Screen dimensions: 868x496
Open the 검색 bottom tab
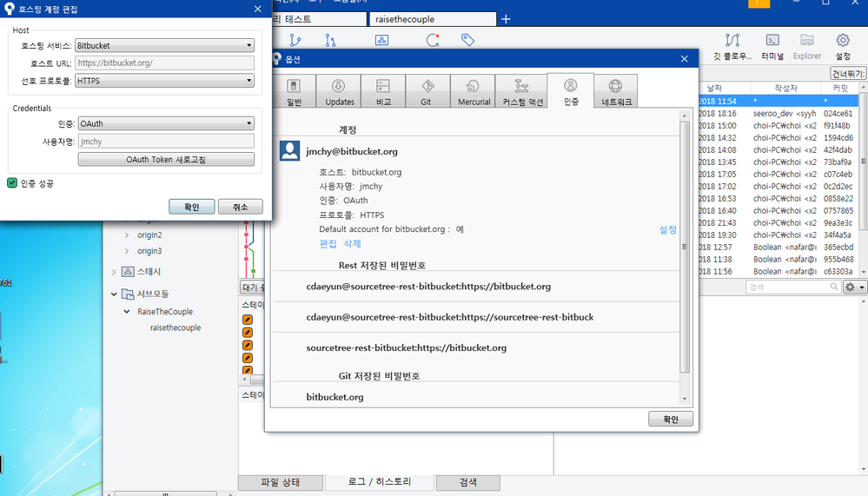pos(468,482)
